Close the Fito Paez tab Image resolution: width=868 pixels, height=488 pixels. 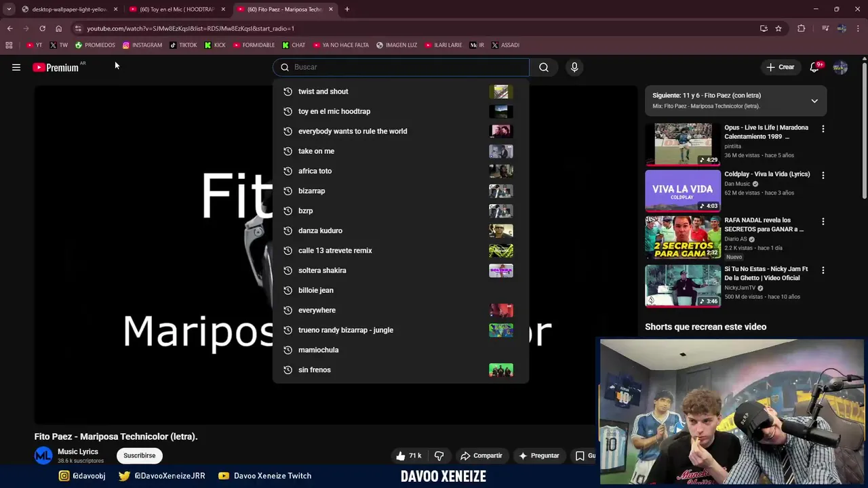click(331, 9)
